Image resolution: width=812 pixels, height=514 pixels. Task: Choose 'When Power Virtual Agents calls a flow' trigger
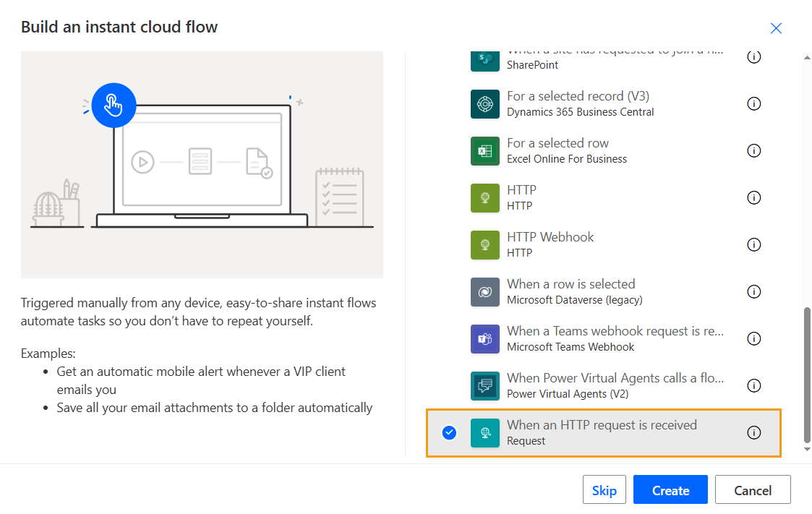(x=615, y=378)
